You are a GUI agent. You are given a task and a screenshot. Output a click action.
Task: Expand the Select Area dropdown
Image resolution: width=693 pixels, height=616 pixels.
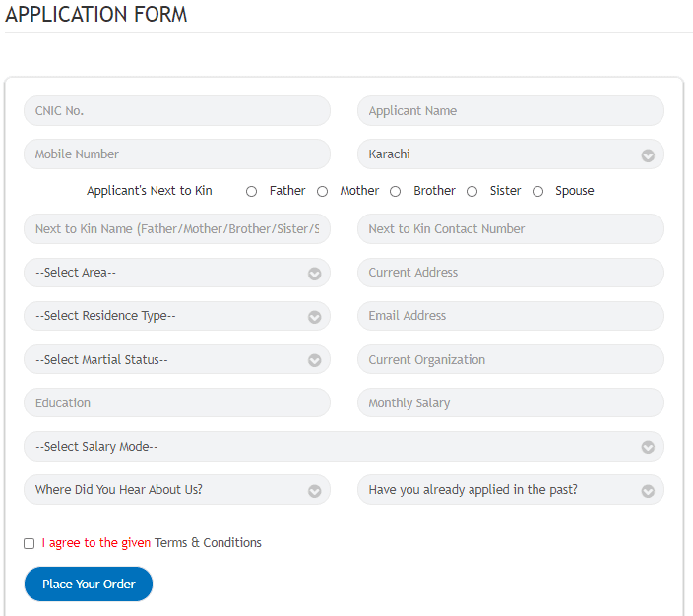177,273
